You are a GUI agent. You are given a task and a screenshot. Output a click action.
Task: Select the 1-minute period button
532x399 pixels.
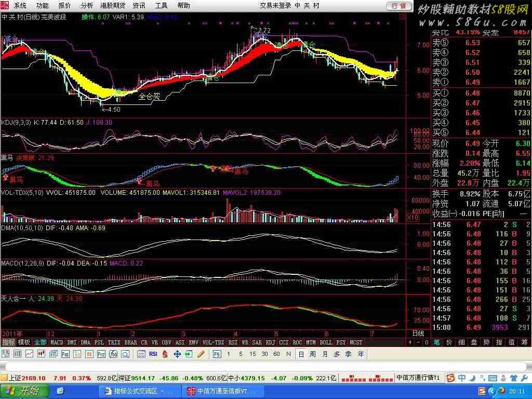tap(229, 354)
